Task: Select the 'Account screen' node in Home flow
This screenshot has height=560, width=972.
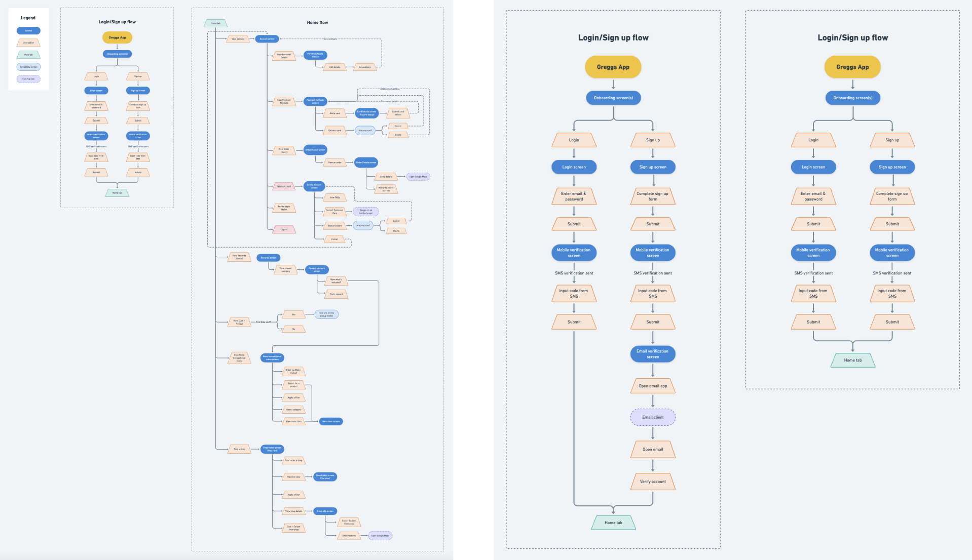Action: click(267, 39)
